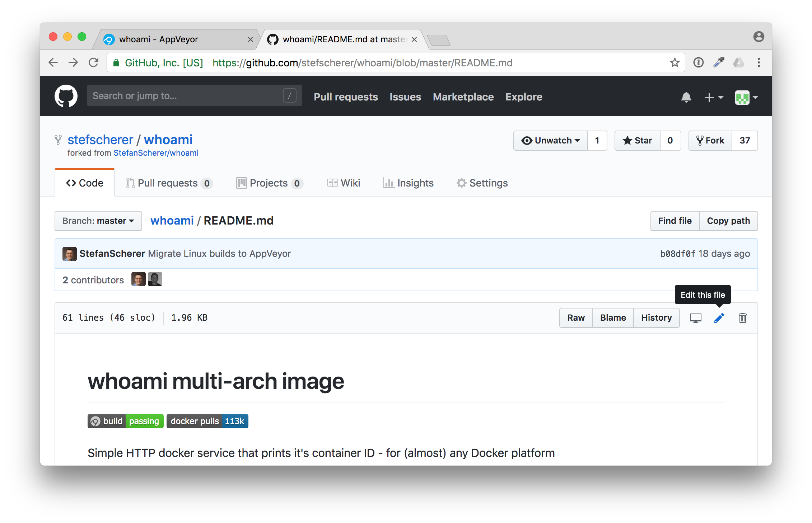812x523 pixels.
Task: Click the Blame view button for README.md
Action: click(612, 318)
